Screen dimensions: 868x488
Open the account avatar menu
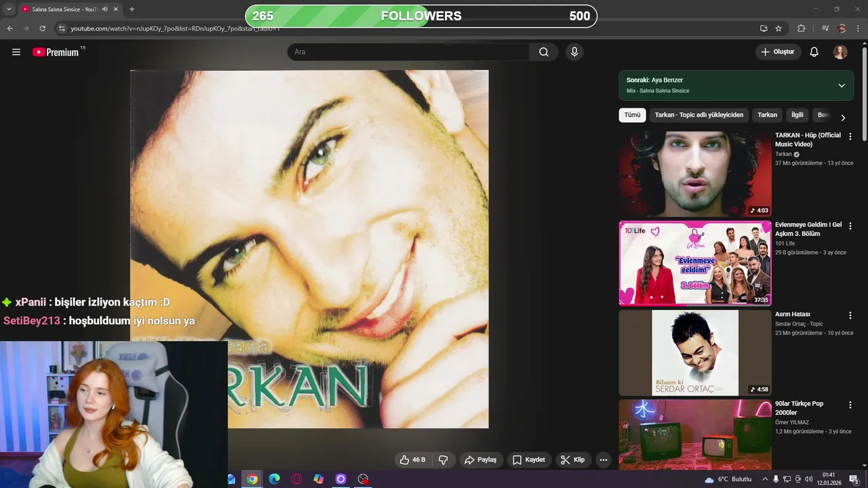pyautogui.click(x=840, y=52)
